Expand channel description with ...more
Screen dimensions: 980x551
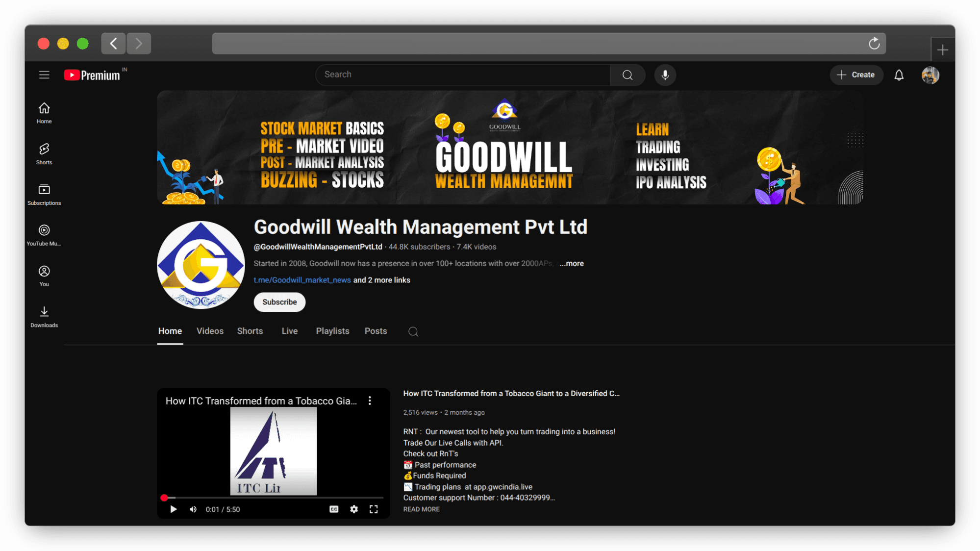point(572,264)
